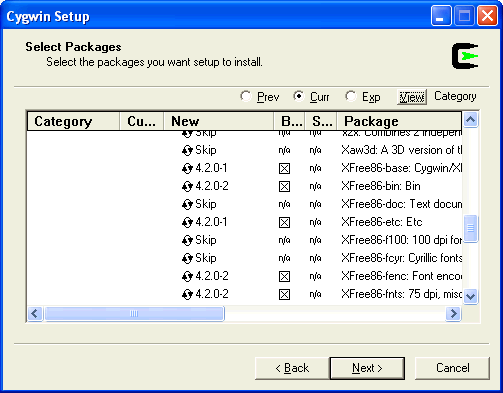The image size is (503, 393).
Task: Click cycle icon for XFree86-bin row
Action: pos(187,187)
